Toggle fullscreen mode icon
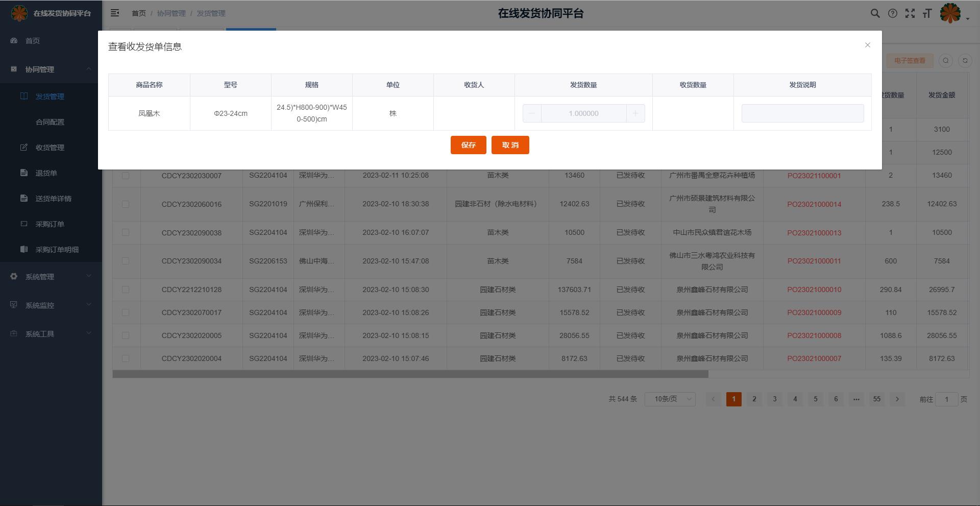This screenshot has width=980, height=506. [910, 14]
